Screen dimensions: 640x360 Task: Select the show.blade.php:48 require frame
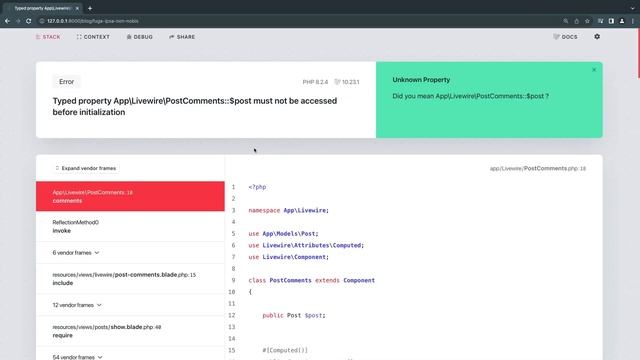[x=130, y=331]
